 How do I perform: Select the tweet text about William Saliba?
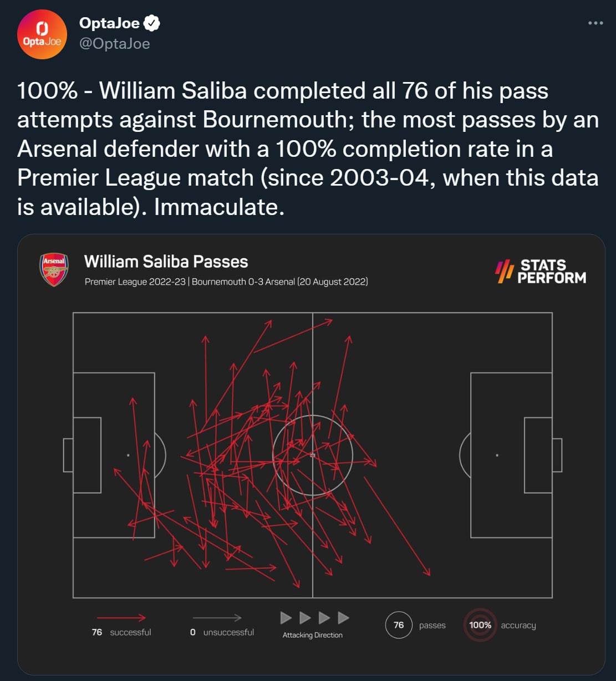coord(308,149)
